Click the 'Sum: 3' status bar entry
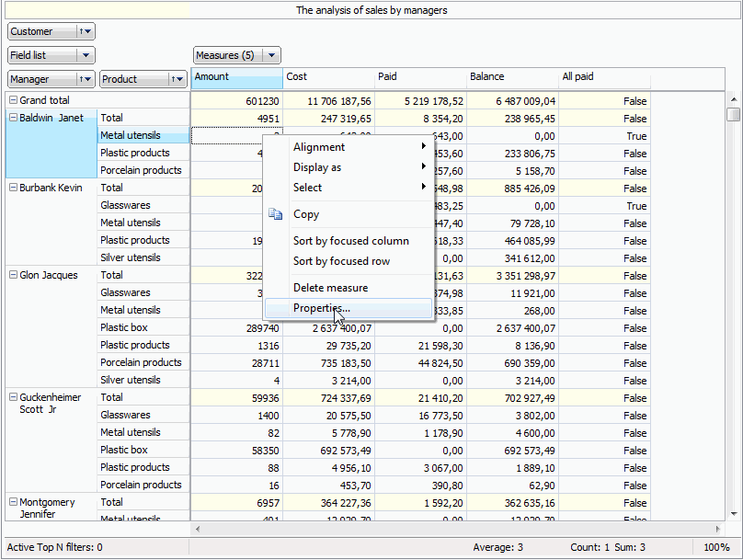Viewport: 743px width, 560px height. tap(630, 547)
